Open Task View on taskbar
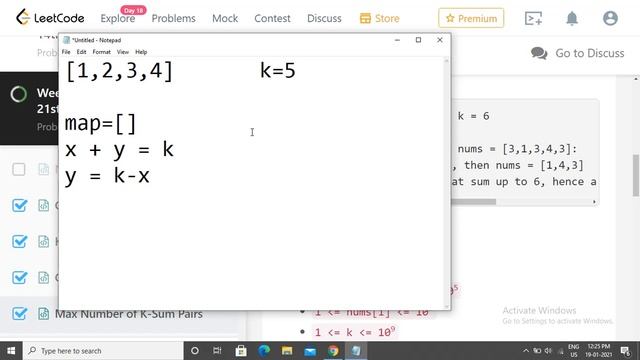640x360 pixels. pos(217,351)
